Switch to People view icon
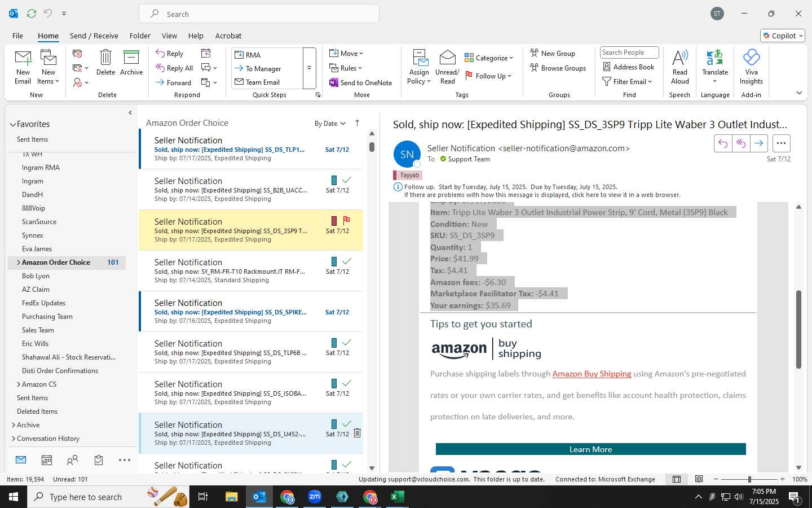 pos(72,460)
